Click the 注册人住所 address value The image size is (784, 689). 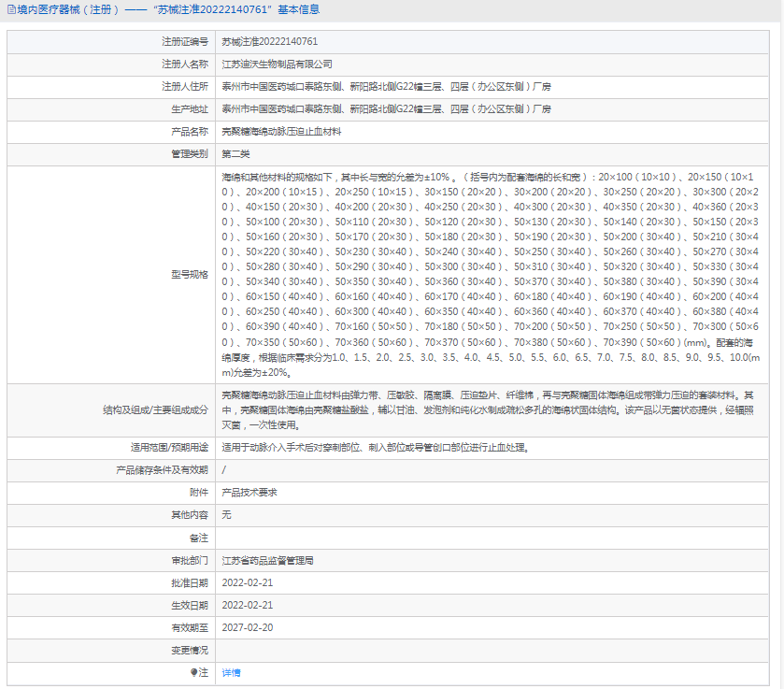(x=386, y=87)
